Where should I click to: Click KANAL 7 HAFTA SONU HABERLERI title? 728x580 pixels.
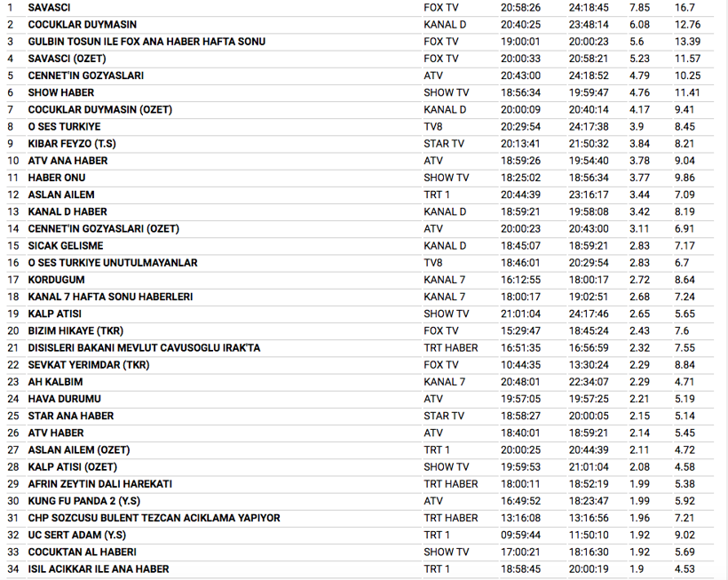110,297
